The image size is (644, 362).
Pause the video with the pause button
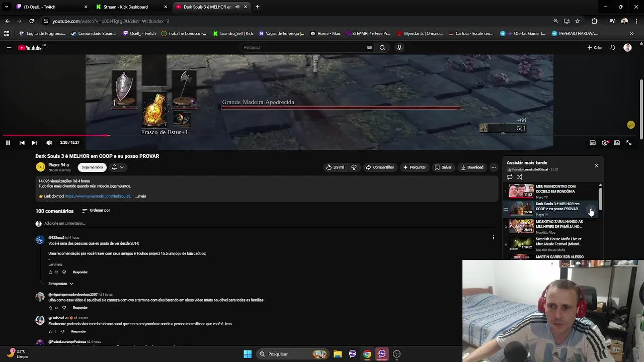point(8,143)
